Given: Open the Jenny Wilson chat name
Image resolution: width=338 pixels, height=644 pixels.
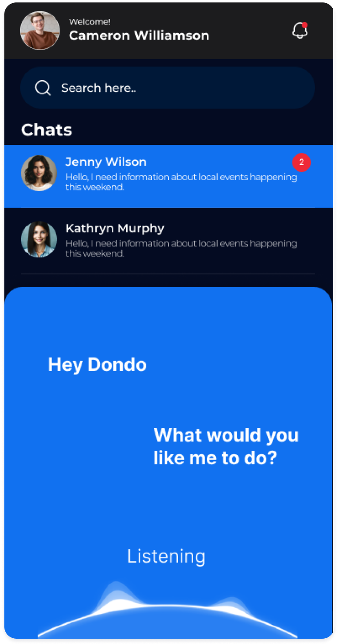Looking at the screenshot, I should tap(106, 162).
